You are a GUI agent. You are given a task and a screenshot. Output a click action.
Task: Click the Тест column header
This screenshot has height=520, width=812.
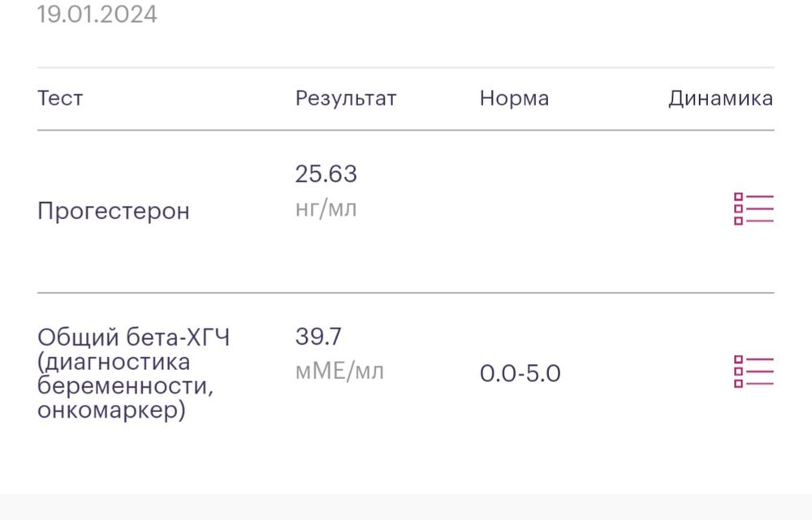60,99
